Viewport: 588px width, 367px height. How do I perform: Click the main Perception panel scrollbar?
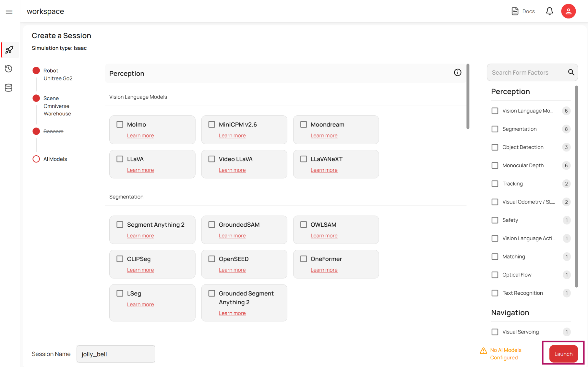coord(468,96)
